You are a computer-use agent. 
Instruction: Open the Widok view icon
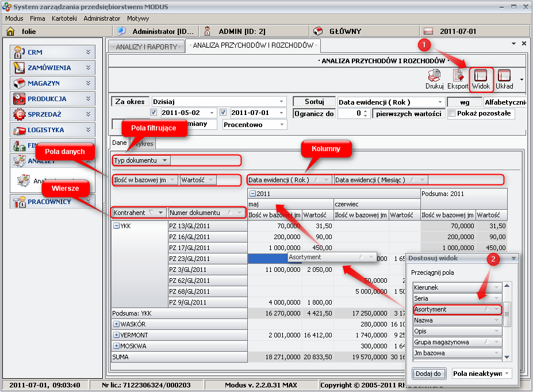[x=481, y=76]
